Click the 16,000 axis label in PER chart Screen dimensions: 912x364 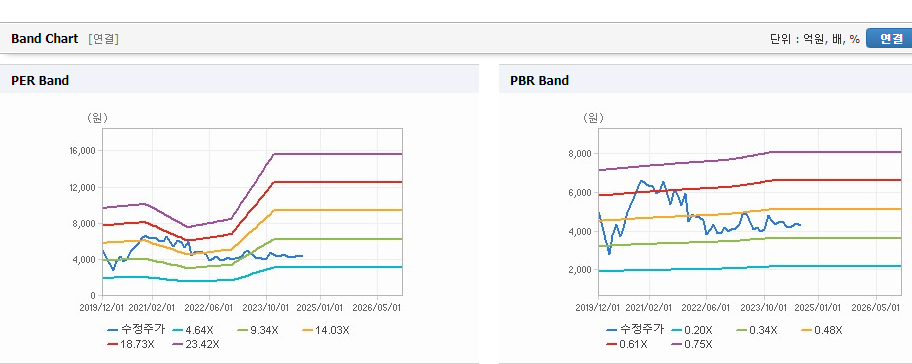[83, 151]
